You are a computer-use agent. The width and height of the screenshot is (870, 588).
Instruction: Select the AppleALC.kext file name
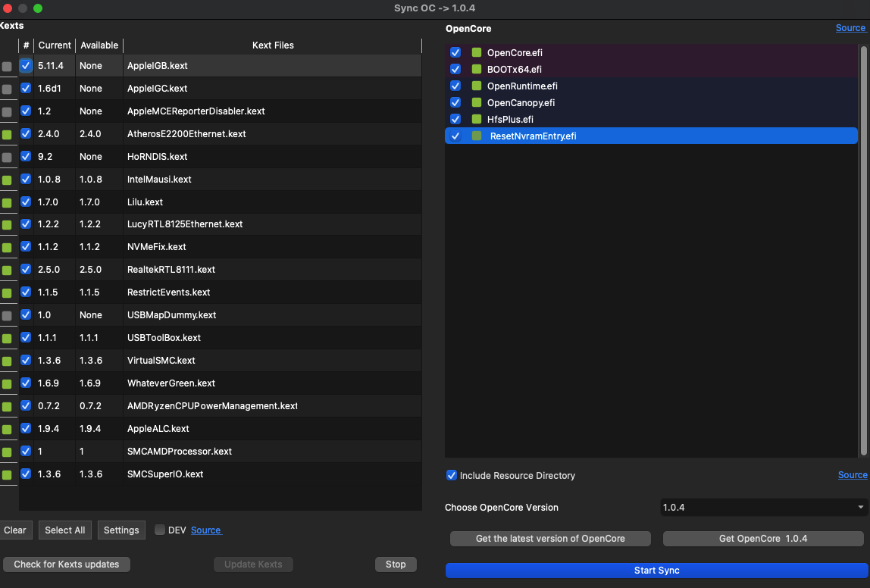158,429
